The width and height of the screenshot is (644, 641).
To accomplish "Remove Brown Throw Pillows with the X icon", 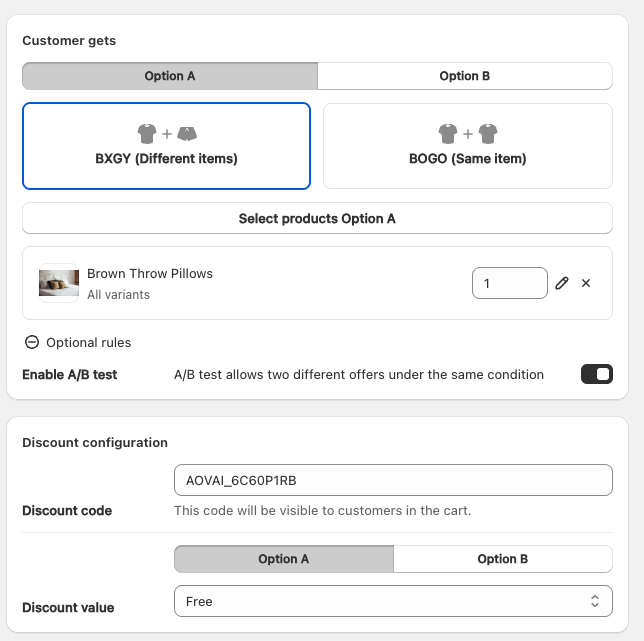I will click(x=586, y=283).
